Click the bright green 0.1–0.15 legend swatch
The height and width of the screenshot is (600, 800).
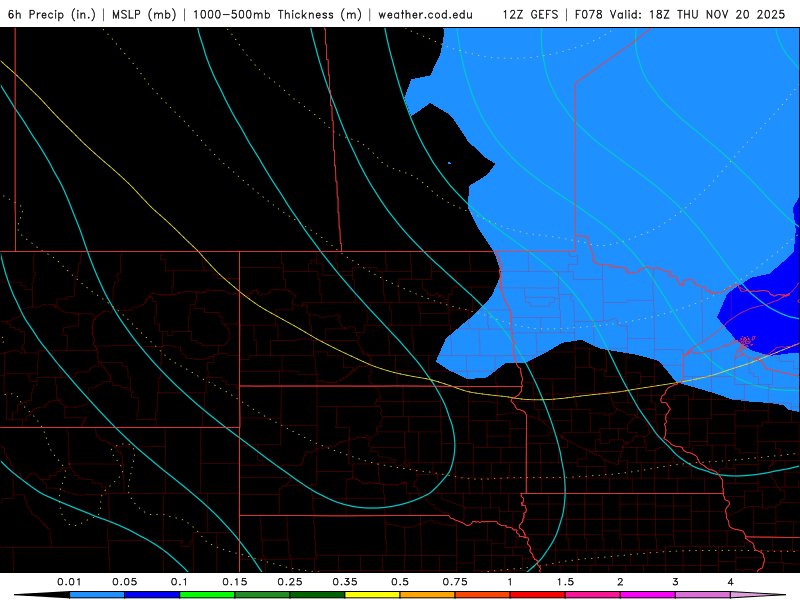click(x=207, y=595)
